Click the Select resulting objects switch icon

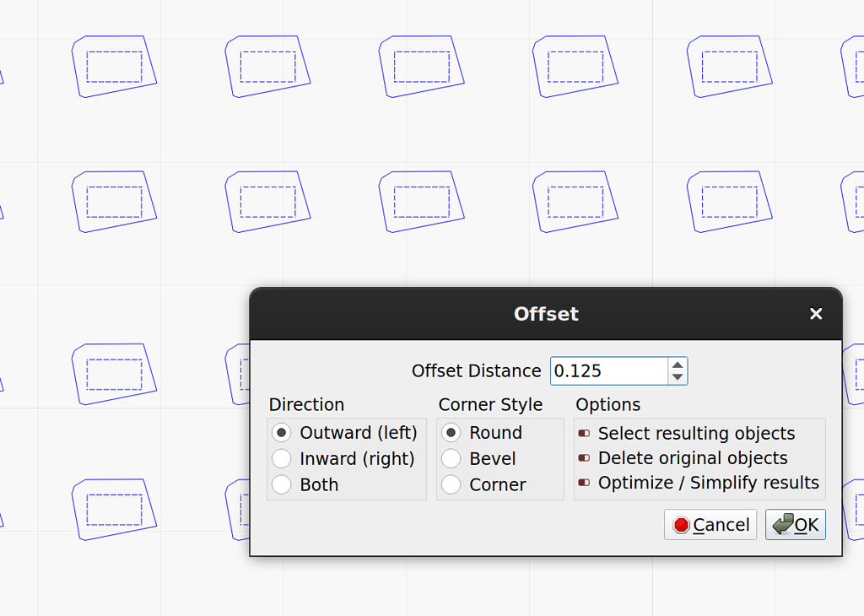coord(583,433)
